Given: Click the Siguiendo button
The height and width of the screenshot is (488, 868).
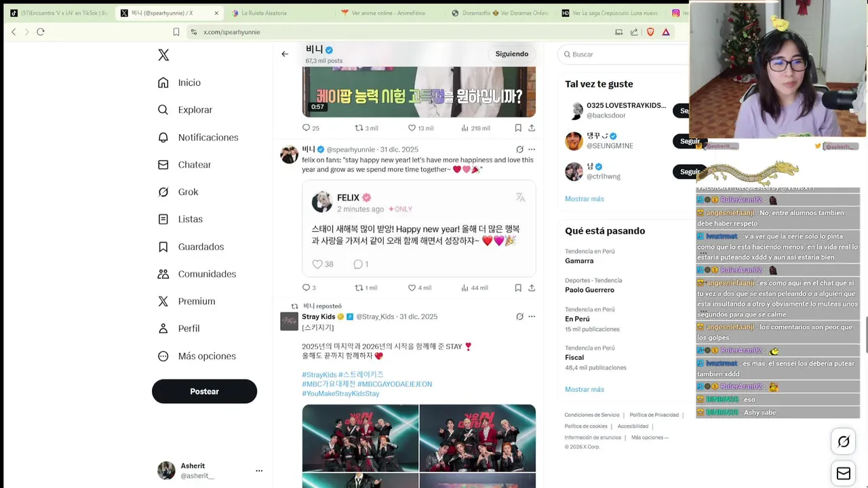Looking at the screenshot, I should click(512, 54).
